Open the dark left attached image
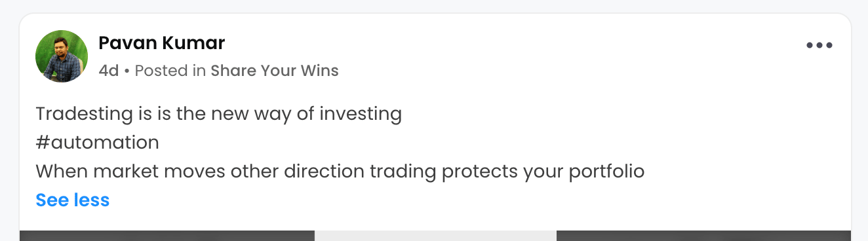Image resolution: width=868 pixels, height=241 pixels. point(167,236)
